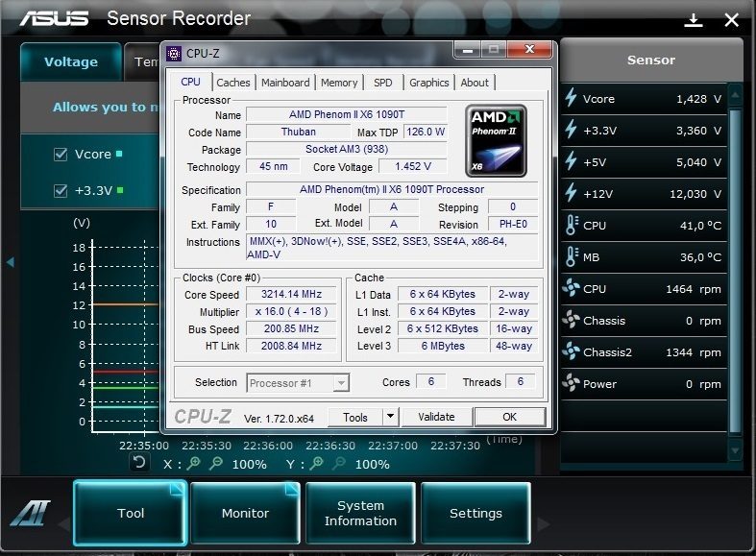The width and height of the screenshot is (756, 556).
Task: Switch to the Caches tab
Action: tap(233, 83)
